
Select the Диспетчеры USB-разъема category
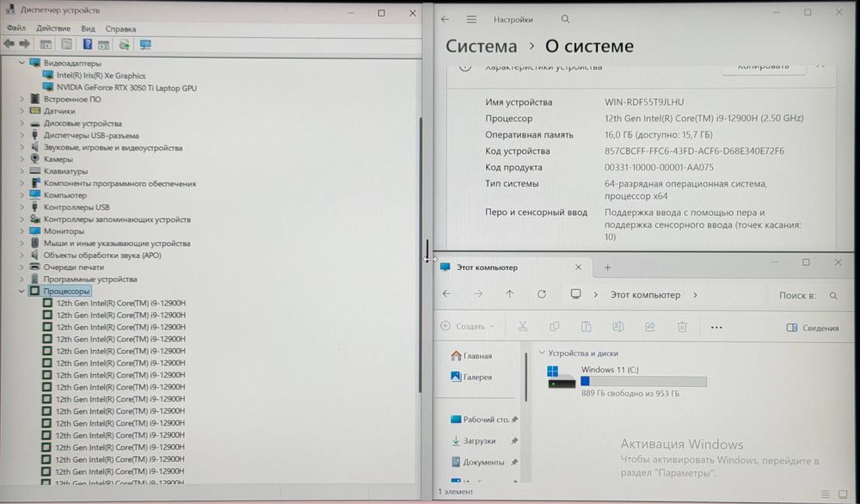tap(91, 135)
